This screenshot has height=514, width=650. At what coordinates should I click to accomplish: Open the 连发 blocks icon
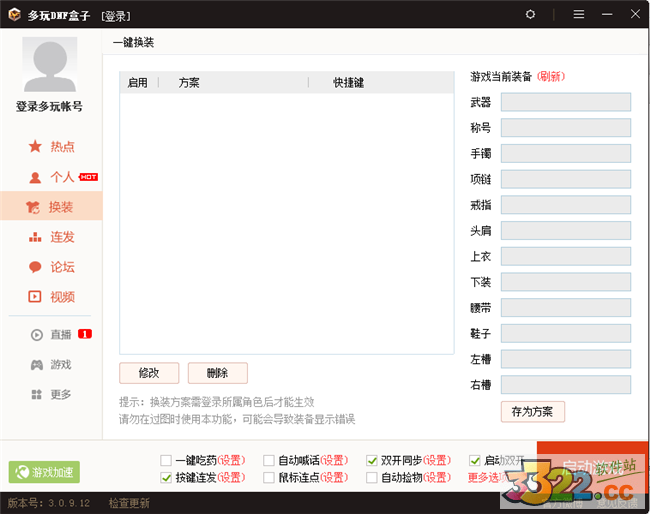[x=35, y=237]
